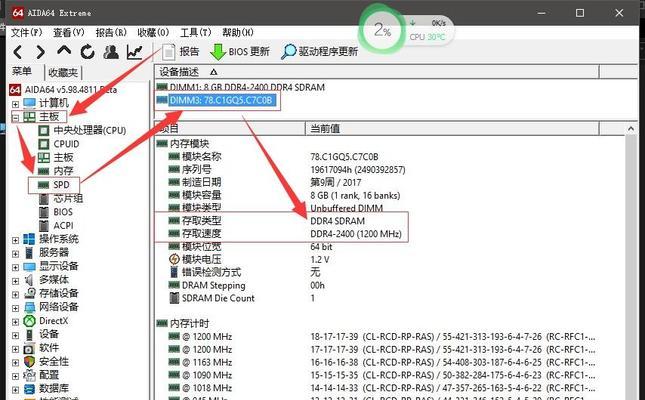Screen dimensions: 645x400
Task: Go forward with the right arrow icon
Action: [40, 52]
